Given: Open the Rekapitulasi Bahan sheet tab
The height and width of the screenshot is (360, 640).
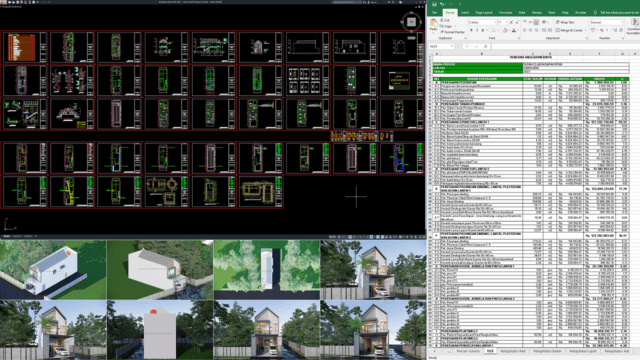Looking at the screenshot, I should click(x=547, y=351).
